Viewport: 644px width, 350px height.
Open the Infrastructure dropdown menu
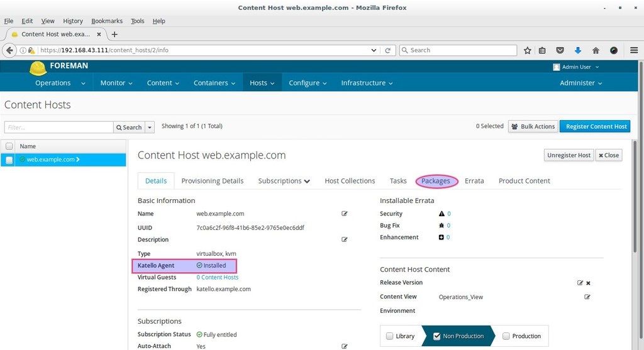367,83
